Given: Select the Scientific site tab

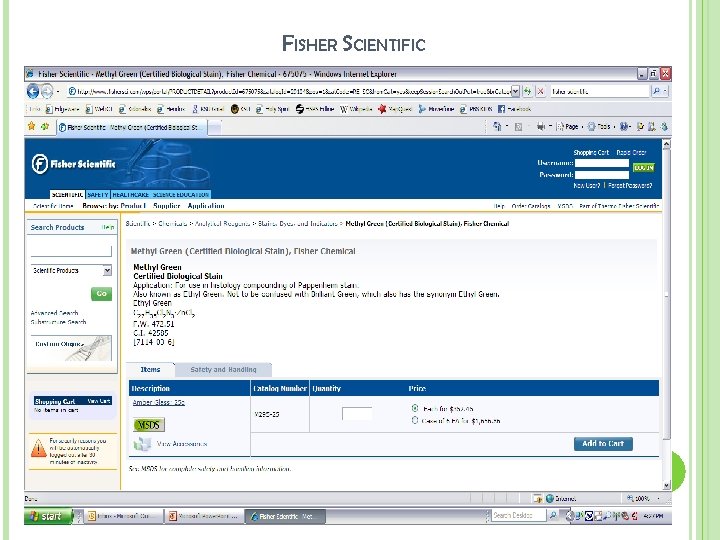Looking at the screenshot, I should point(68,195).
